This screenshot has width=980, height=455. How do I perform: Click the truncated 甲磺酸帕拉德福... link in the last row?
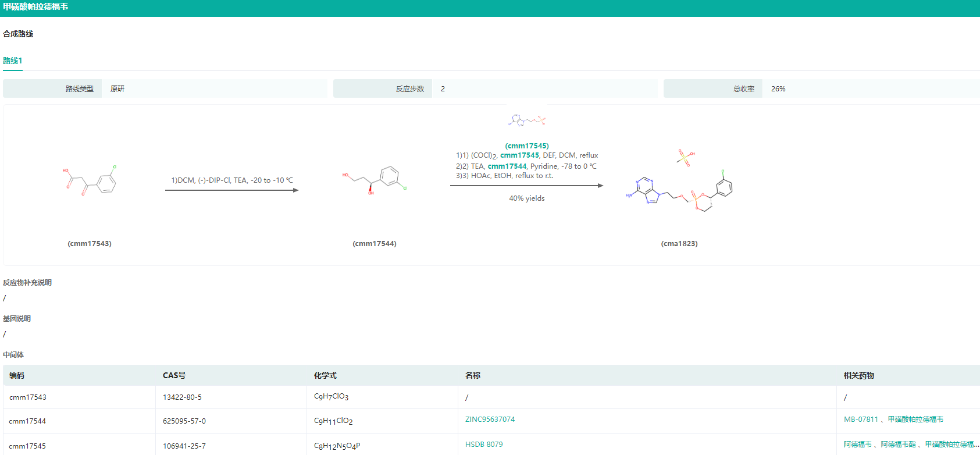[x=952, y=445]
